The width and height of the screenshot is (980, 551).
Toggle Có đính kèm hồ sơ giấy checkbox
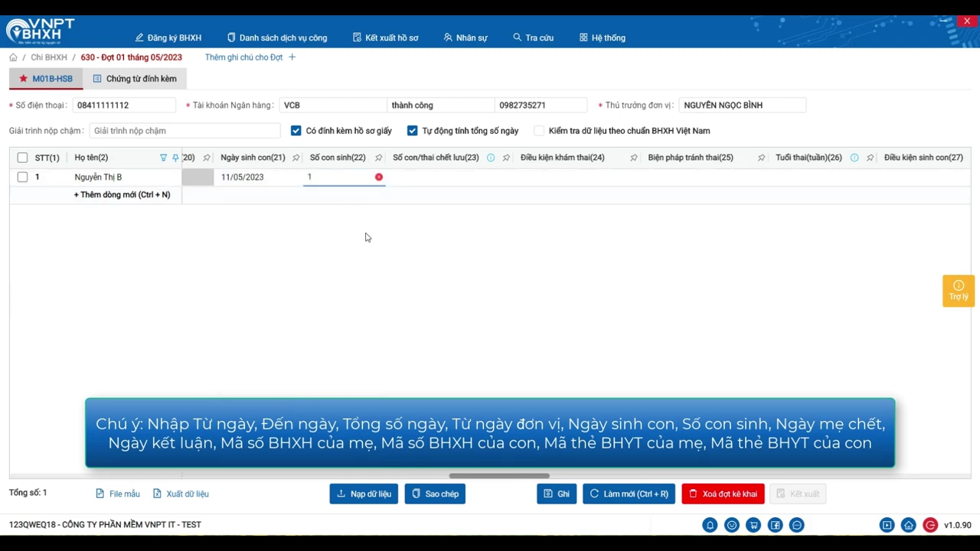(296, 131)
